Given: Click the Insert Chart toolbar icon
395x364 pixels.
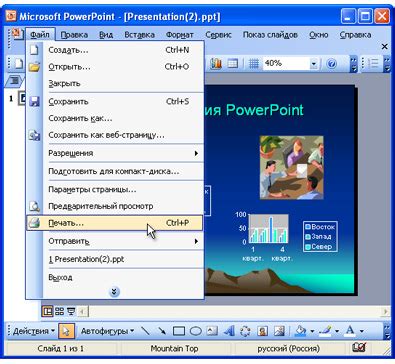Looking at the screenshot, I should coord(216,63).
